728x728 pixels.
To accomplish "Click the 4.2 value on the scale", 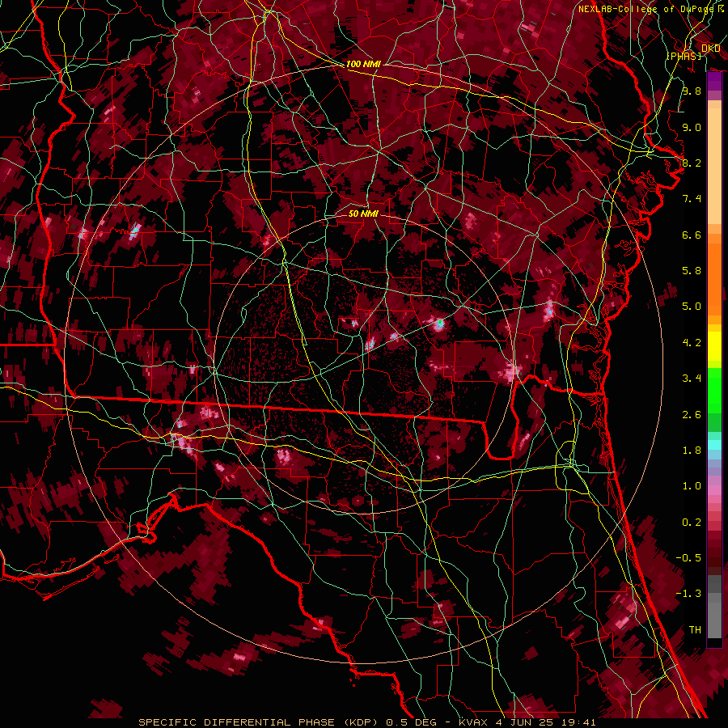I will point(692,343).
